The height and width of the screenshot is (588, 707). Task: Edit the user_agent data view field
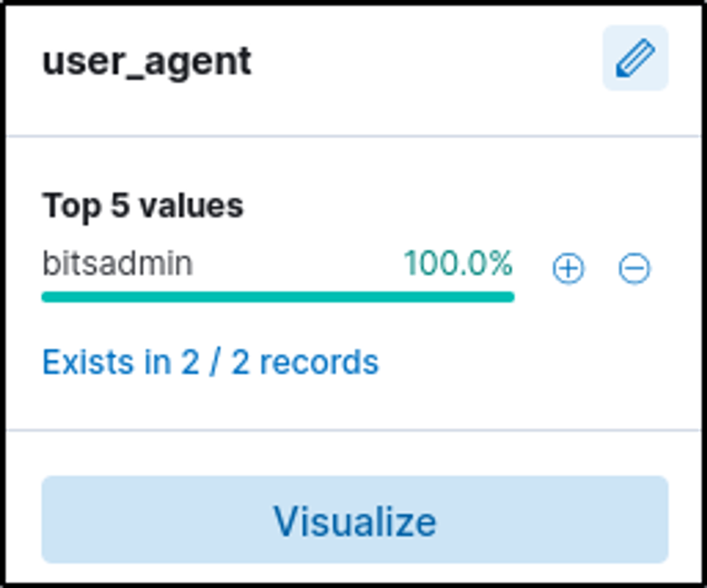point(635,58)
